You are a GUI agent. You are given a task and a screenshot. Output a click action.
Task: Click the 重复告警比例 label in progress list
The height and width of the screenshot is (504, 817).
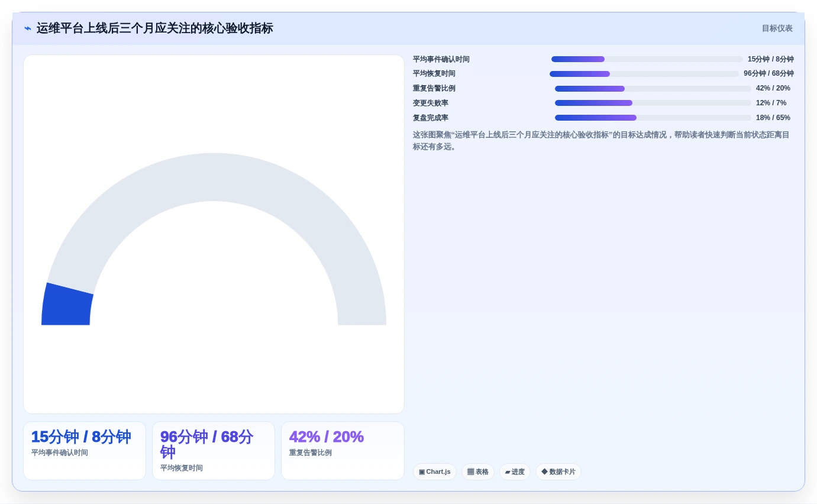click(x=434, y=89)
